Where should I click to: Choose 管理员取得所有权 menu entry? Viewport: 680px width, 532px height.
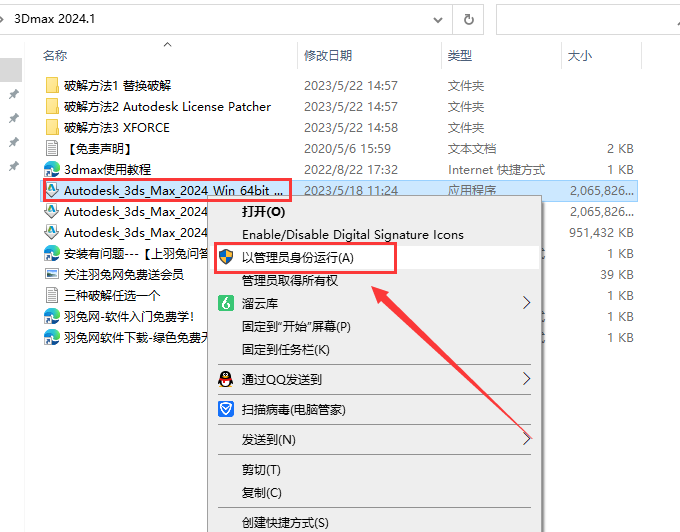point(290,281)
